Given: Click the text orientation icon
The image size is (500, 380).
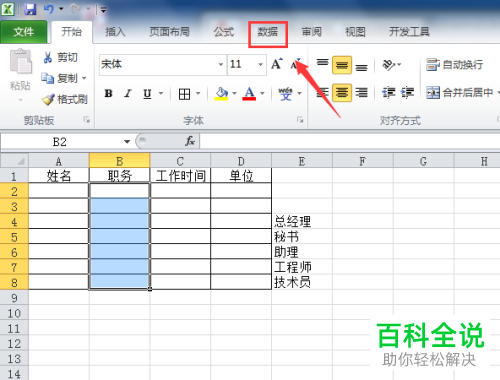Looking at the screenshot, I should pyautogui.click(x=390, y=64).
